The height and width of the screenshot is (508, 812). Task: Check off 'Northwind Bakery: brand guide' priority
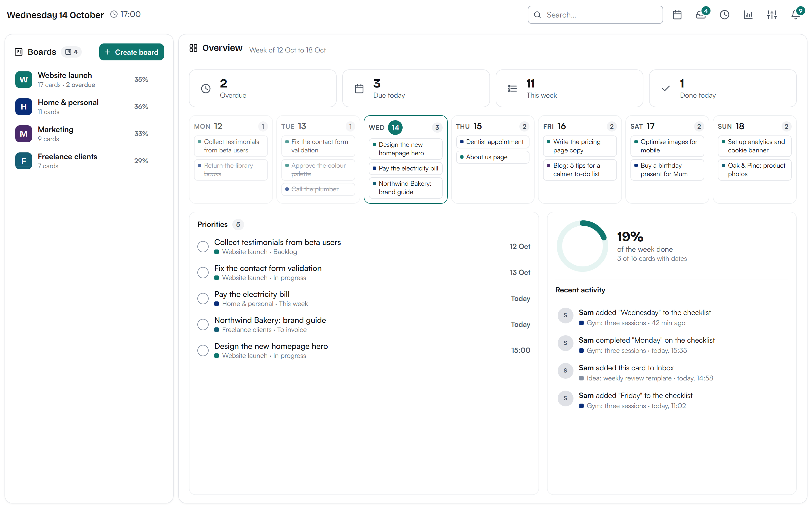click(203, 325)
